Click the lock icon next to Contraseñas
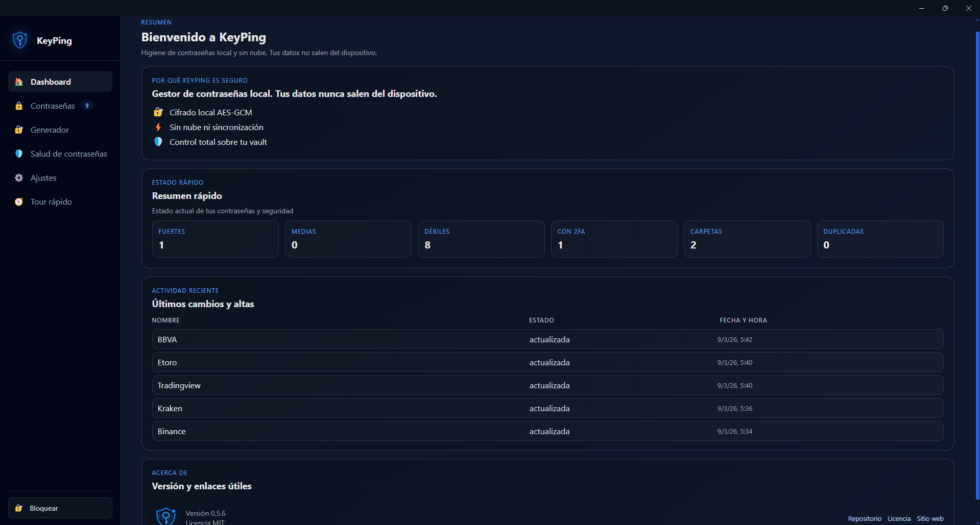Screen dimensions: 980x525 [x=18, y=106]
